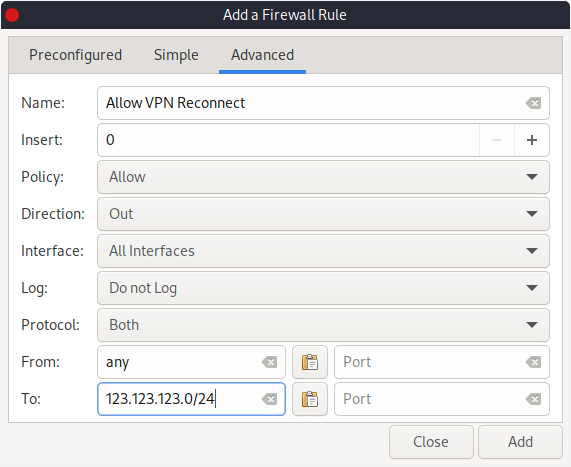Paste clipboard into To address
The height and width of the screenshot is (467, 571).
310,399
